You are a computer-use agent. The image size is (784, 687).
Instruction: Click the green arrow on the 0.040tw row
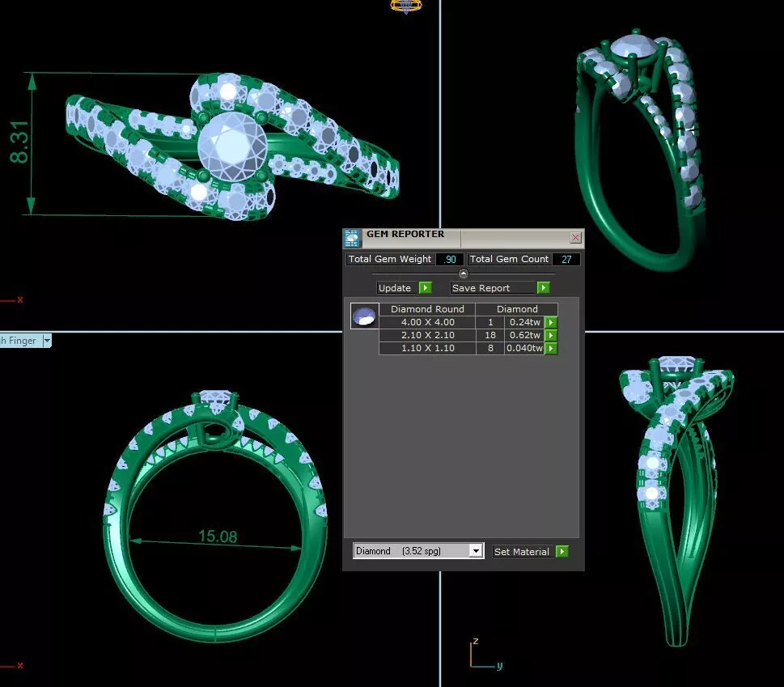(551, 349)
